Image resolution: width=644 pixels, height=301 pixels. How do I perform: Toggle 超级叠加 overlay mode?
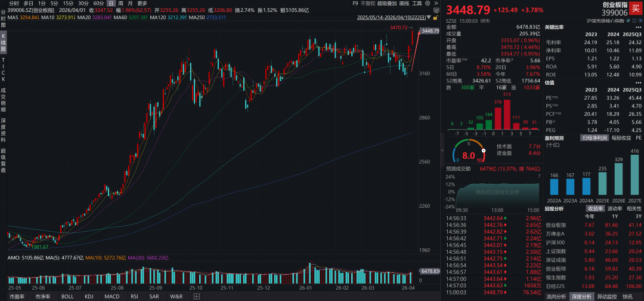pos(387,4)
